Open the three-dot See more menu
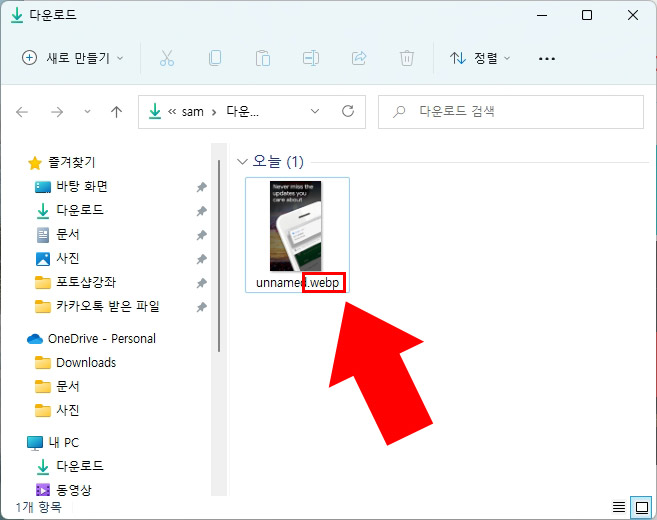The height and width of the screenshot is (520, 657). 547,58
